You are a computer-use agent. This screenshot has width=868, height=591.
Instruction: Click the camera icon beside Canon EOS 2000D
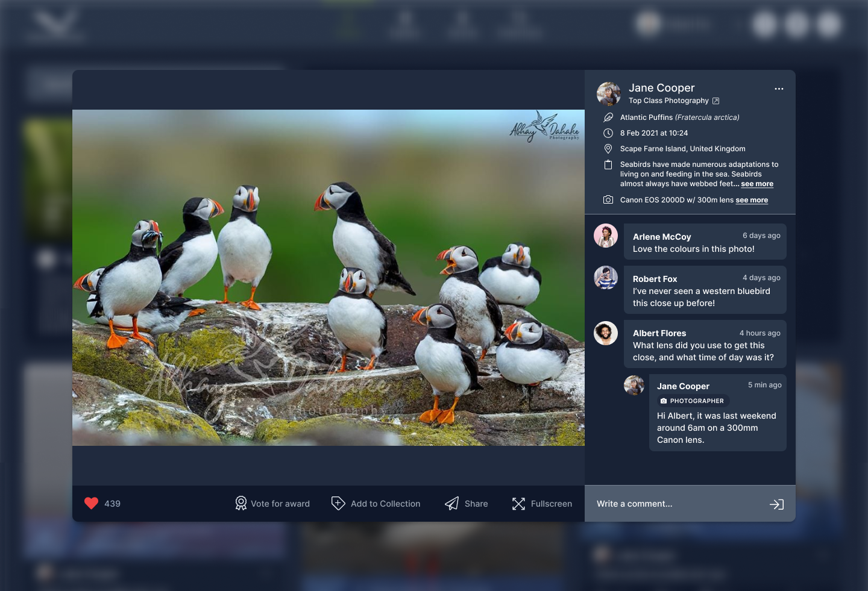click(x=608, y=199)
